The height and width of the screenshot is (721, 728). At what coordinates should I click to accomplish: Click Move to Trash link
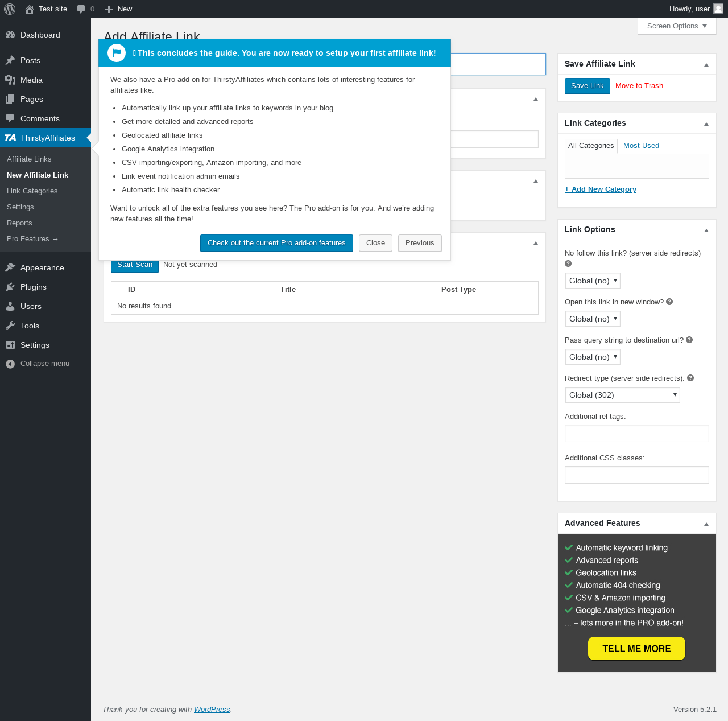[639, 86]
